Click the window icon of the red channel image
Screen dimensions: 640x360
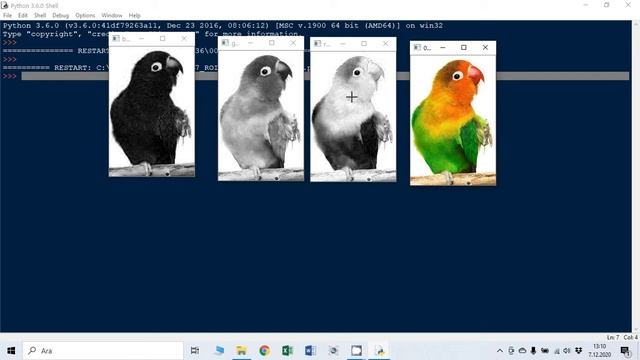pyautogui.click(x=318, y=44)
